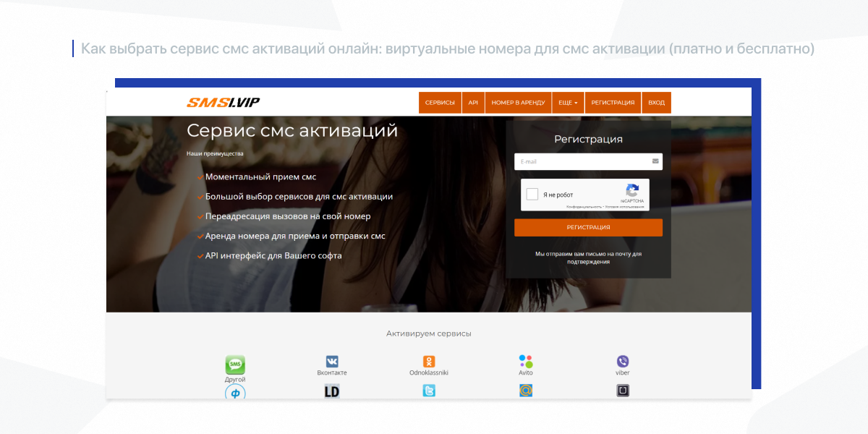This screenshot has width=868, height=434.
Task: Expand the 'ЕЩЕ' dropdown menu
Action: (x=568, y=103)
